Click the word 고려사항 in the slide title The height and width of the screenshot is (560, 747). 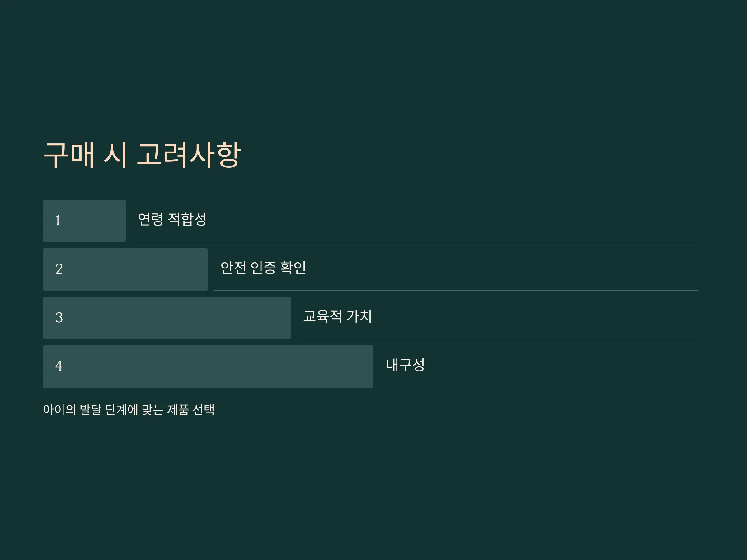(189, 155)
